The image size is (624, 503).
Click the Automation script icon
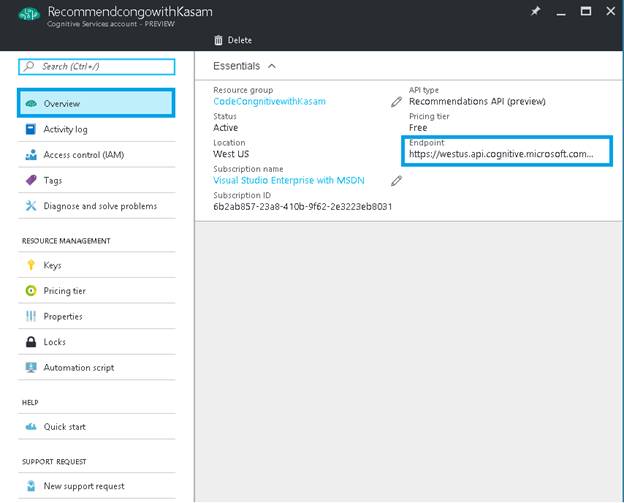tap(31, 368)
